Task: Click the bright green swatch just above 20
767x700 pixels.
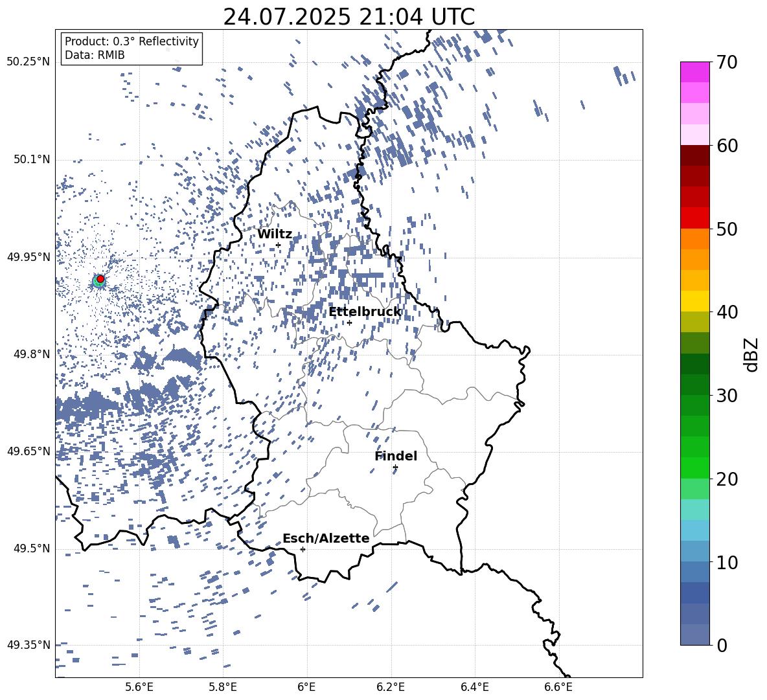Action: tap(694, 468)
